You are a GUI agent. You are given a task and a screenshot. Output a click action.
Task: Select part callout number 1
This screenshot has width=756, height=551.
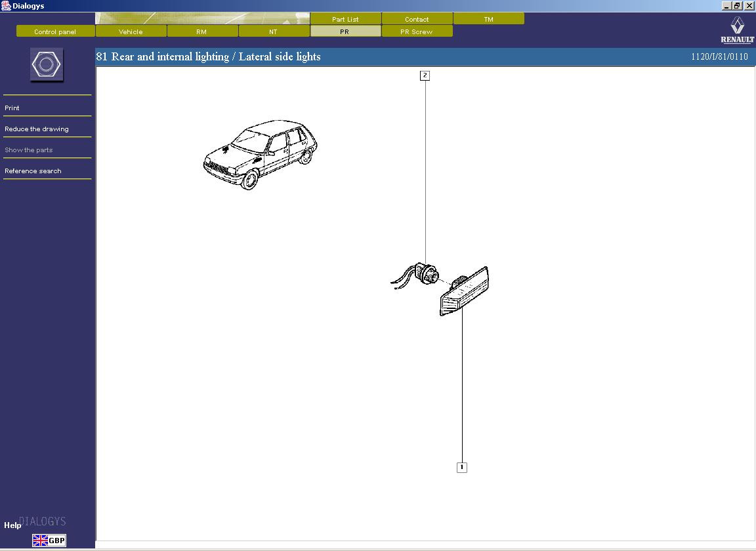pyautogui.click(x=462, y=467)
